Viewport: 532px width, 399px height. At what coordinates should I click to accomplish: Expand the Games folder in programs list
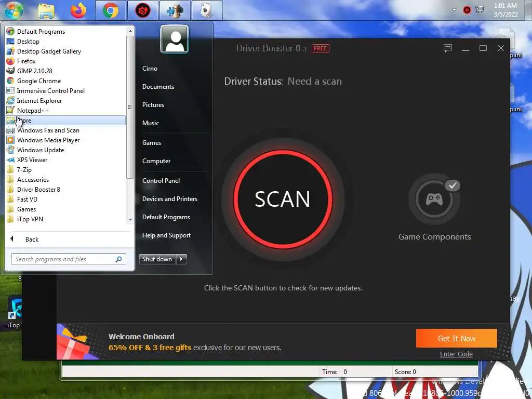click(x=65, y=209)
